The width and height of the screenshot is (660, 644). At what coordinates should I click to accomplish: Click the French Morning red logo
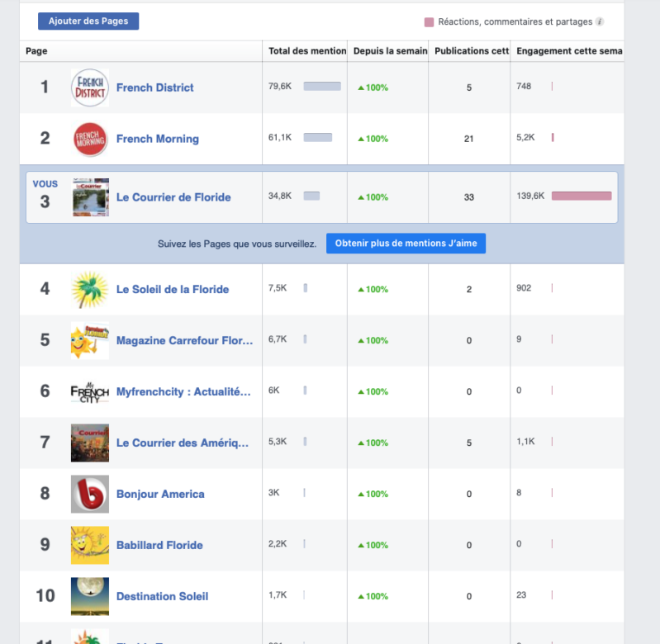[90, 139]
